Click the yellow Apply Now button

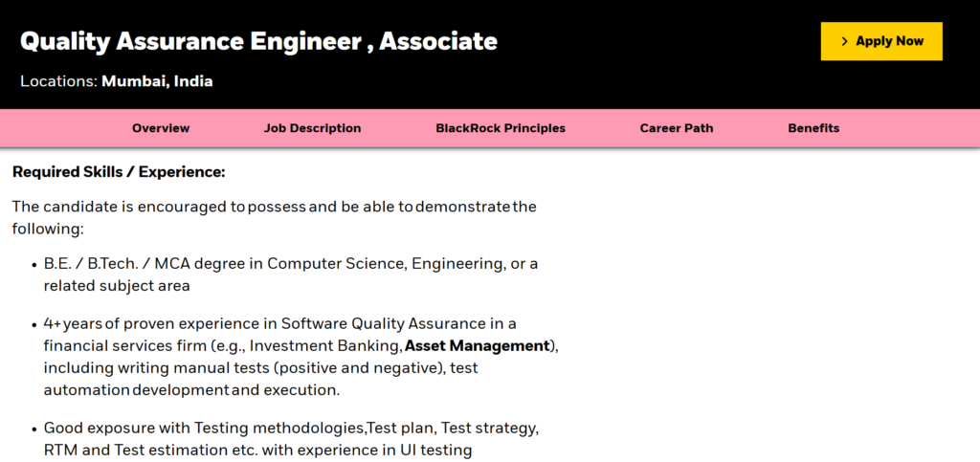click(881, 41)
